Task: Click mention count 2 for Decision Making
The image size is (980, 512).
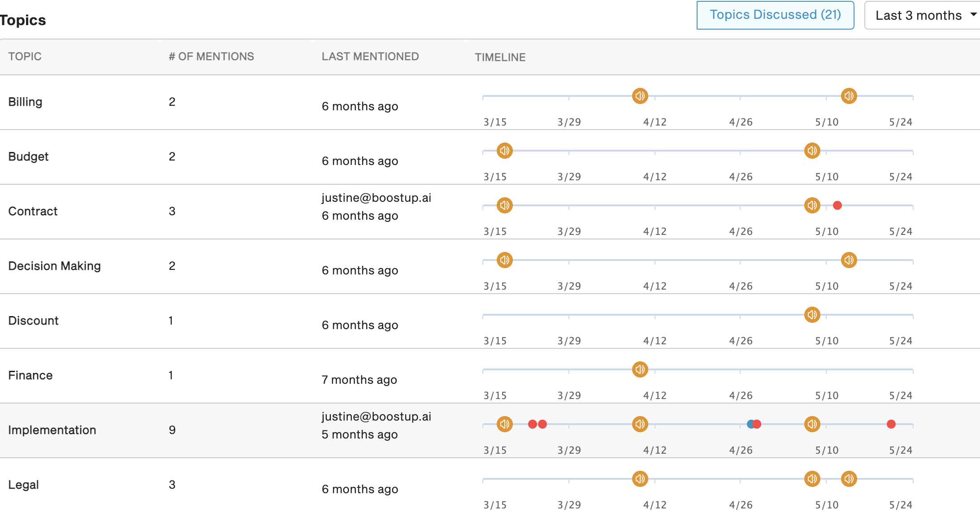Action: pos(172,266)
